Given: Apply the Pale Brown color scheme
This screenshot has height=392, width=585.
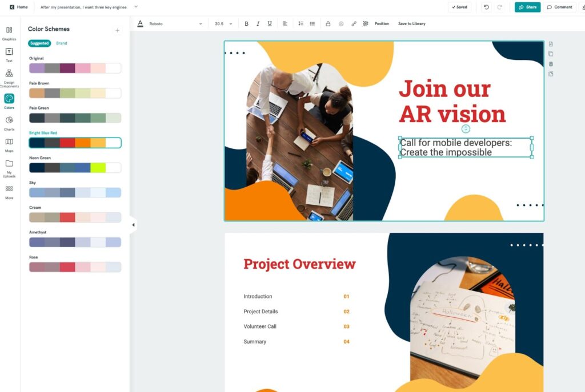Looking at the screenshot, I should coord(75,93).
